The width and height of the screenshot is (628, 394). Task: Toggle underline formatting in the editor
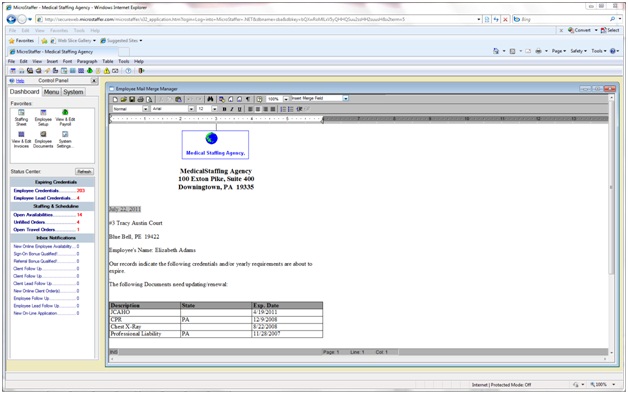(x=239, y=109)
